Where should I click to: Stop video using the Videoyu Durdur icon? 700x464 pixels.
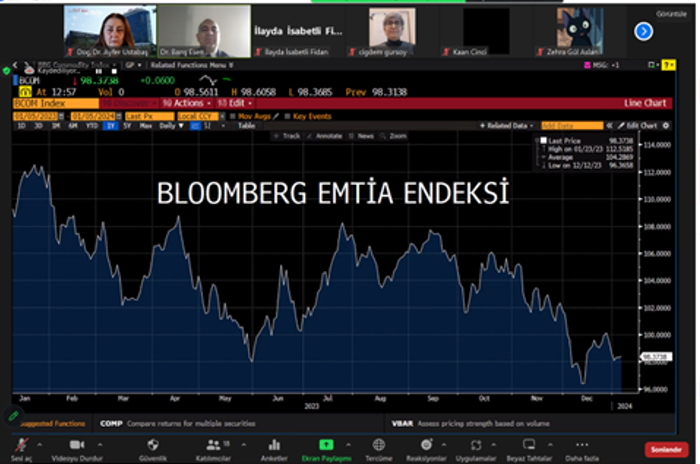(76, 445)
